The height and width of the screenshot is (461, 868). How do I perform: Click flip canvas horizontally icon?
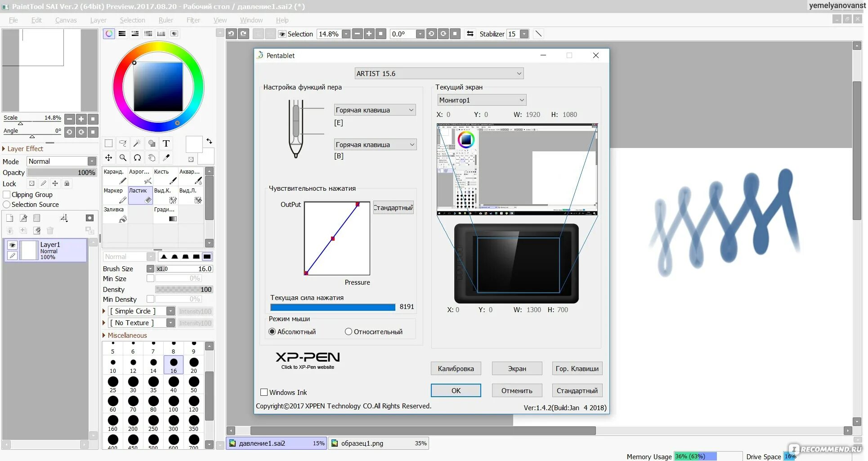(x=470, y=34)
